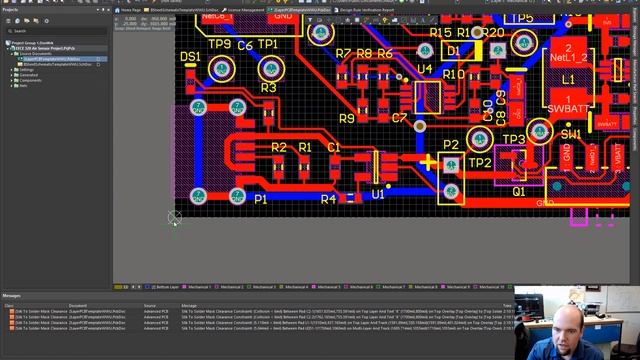Open the Projects panel dropdown arrow
This screenshot has width=640, height=360.
[98, 9]
